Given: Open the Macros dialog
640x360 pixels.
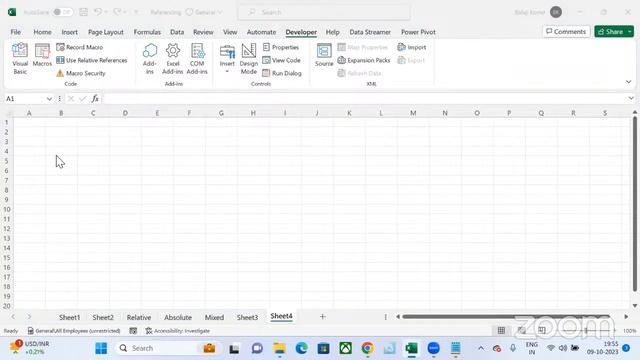Looking at the screenshot, I should [x=42, y=55].
